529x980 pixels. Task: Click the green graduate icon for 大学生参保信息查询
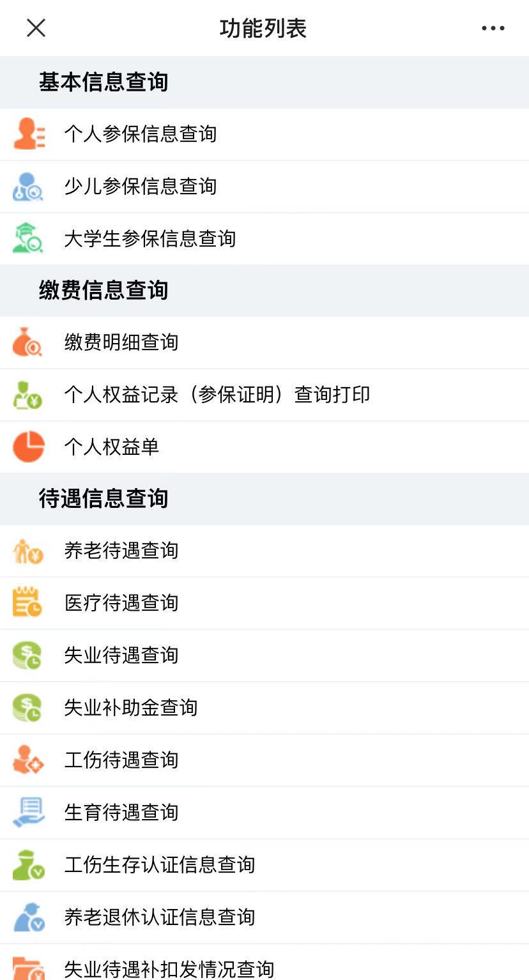click(x=28, y=238)
